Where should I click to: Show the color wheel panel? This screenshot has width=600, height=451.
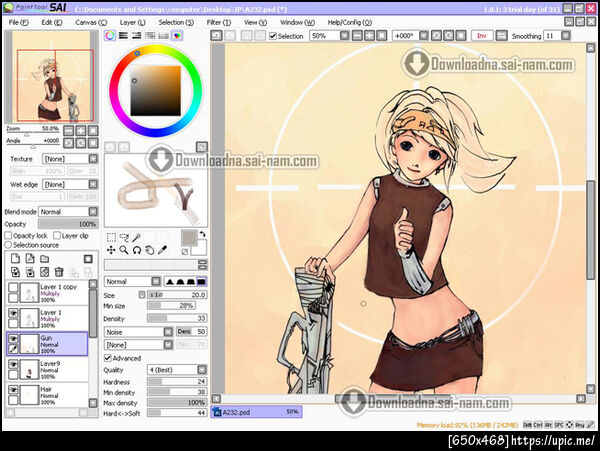pyautogui.click(x=110, y=36)
